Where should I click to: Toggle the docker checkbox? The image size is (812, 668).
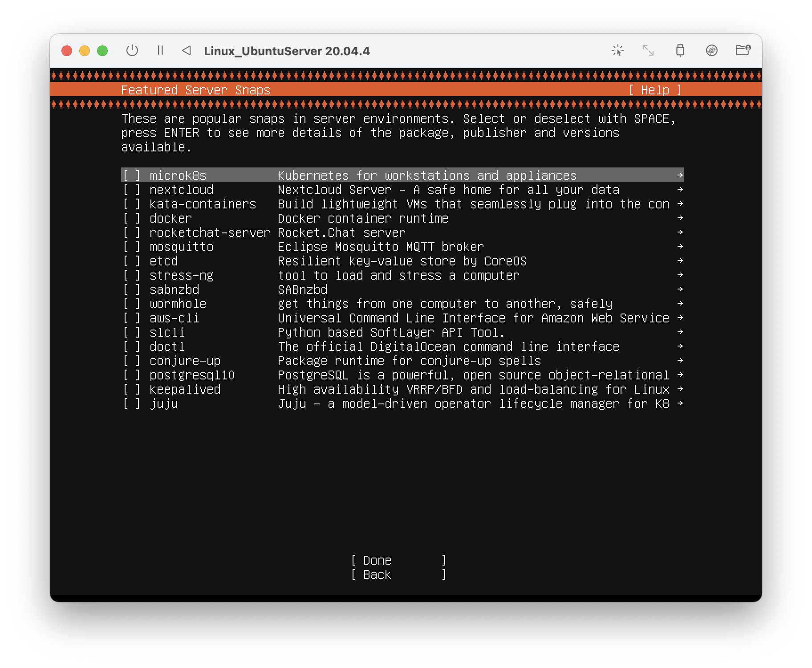(132, 218)
